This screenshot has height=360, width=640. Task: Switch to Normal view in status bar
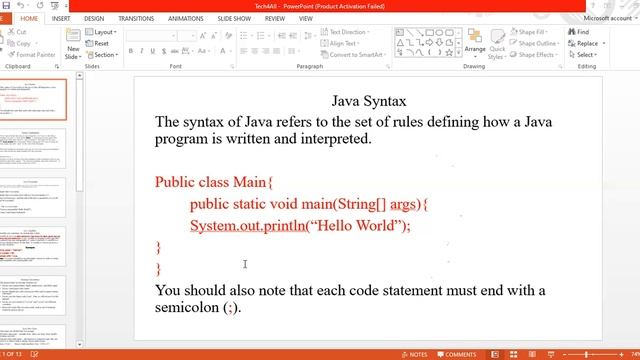pyautogui.click(x=495, y=354)
